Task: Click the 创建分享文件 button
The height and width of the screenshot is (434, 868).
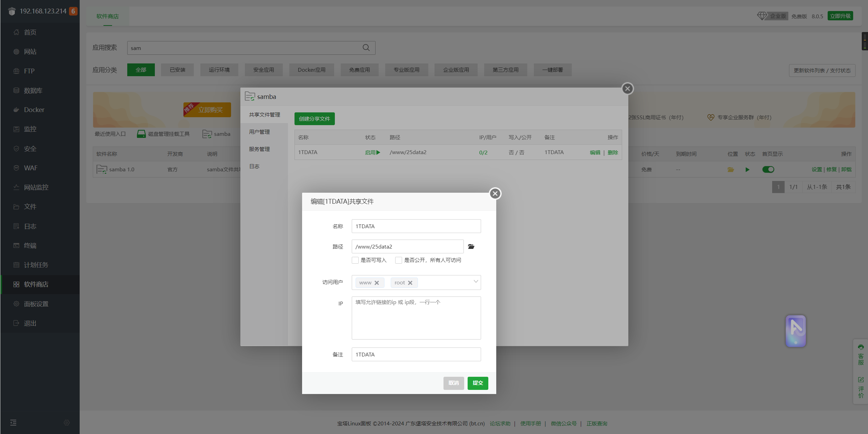Action: [315, 119]
